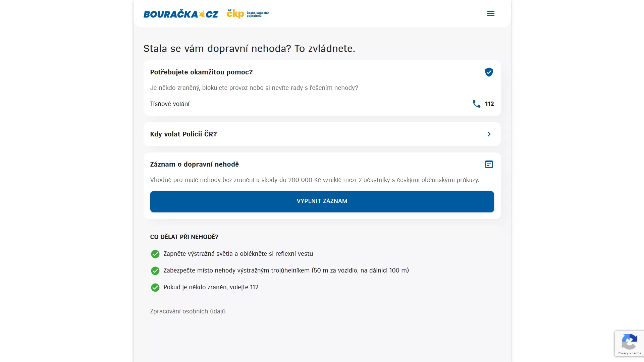
Task: Click green checkmark beside warning lights tip
Action: (155, 254)
